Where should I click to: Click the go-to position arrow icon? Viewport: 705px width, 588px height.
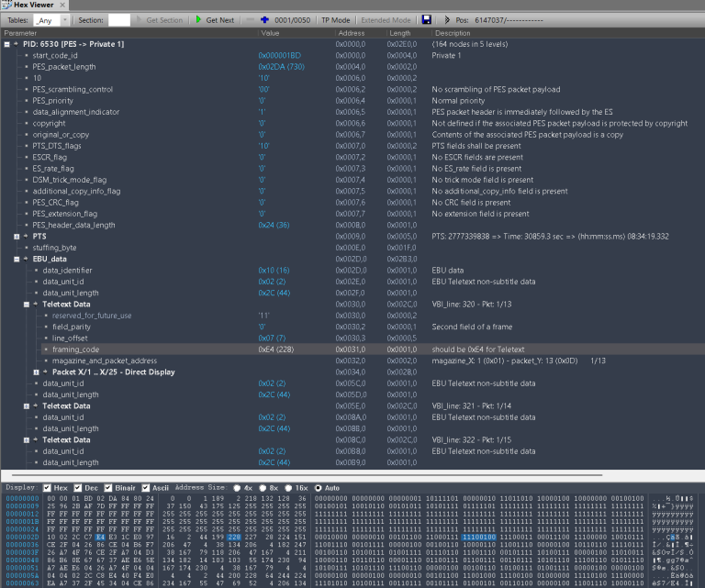click(446, 20)
